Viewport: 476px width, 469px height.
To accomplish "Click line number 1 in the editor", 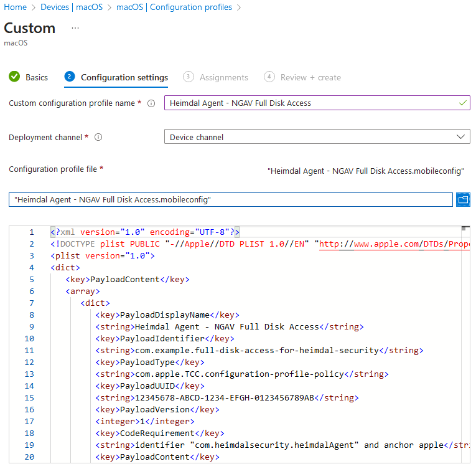I will tap(32, 232).
